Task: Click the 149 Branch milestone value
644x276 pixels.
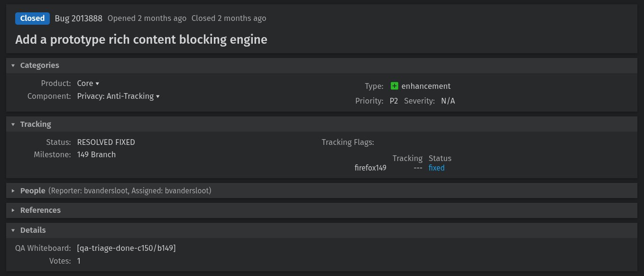Action: [96, 154]
